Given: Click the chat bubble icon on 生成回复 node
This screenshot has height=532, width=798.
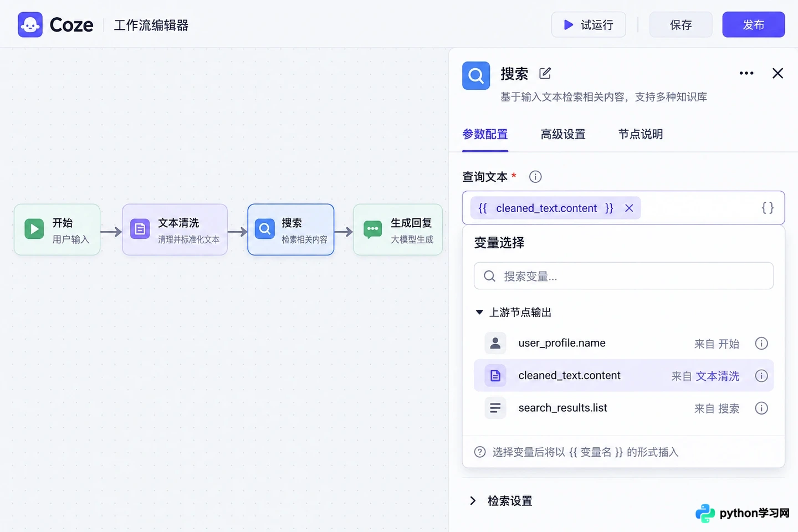Looking at the screenshot, I should click(x=372, y=229).
